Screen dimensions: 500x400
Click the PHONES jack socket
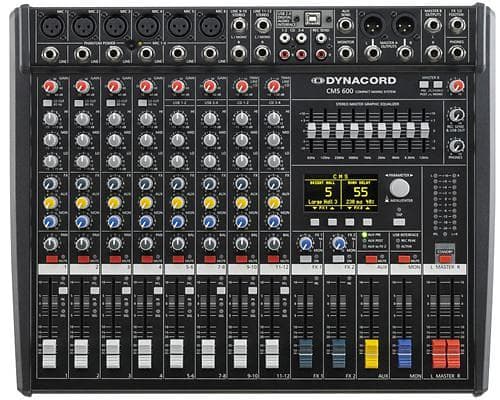pyautogui.click(x=457, y=52)
